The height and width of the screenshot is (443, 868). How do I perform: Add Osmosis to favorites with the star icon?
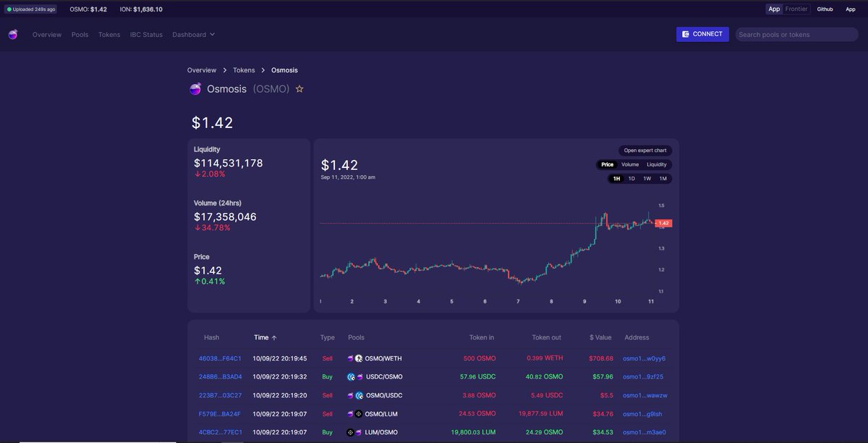pos(299,89)
